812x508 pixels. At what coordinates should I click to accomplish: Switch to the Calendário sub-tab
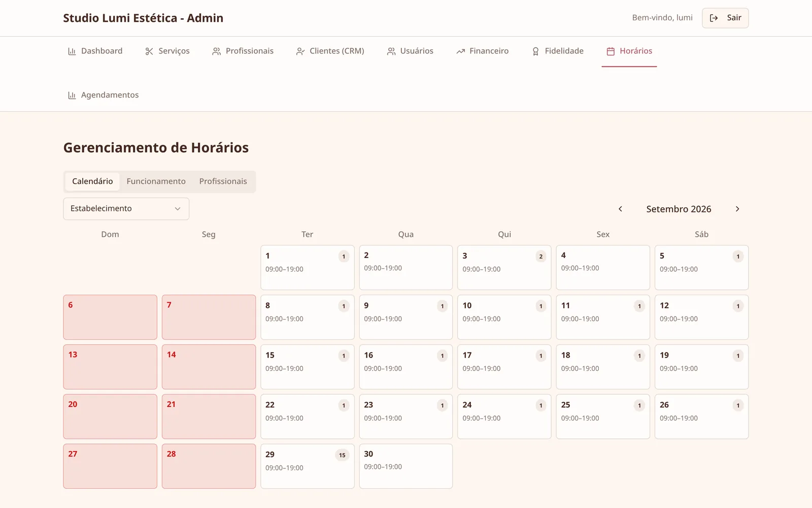coord(92,181)
